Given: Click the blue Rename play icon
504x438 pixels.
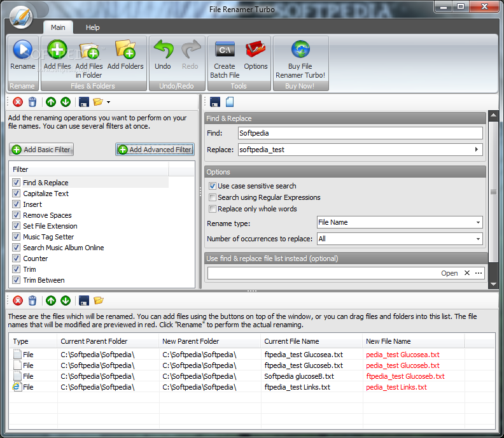Looking at the screenshot, I should point(22,50).
